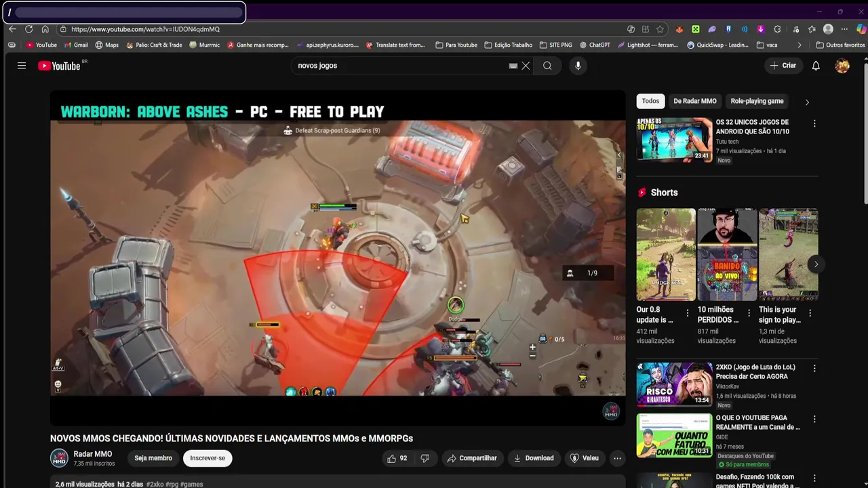Open the ChatGPT bookmark
The height and width of the screenshot is (488, 868).
[594, 45]
